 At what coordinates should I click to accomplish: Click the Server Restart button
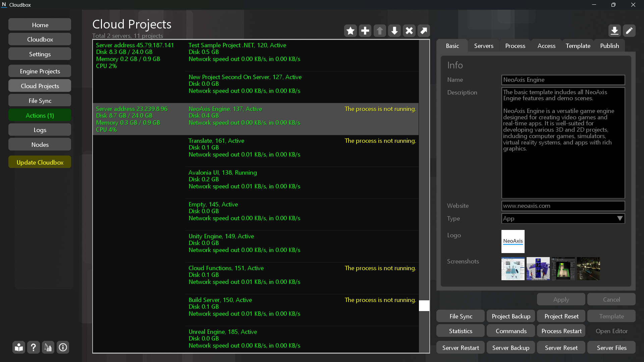[x=461, y=348]
